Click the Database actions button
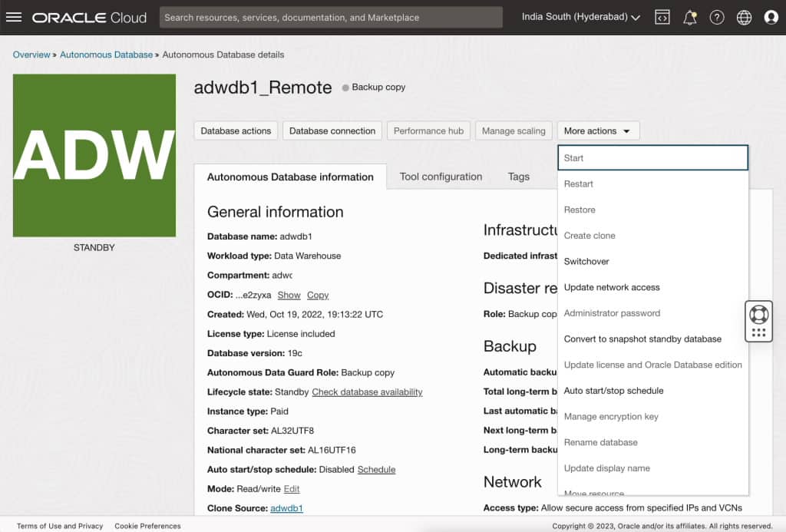 pyautogui.click(x=236, y=131)
